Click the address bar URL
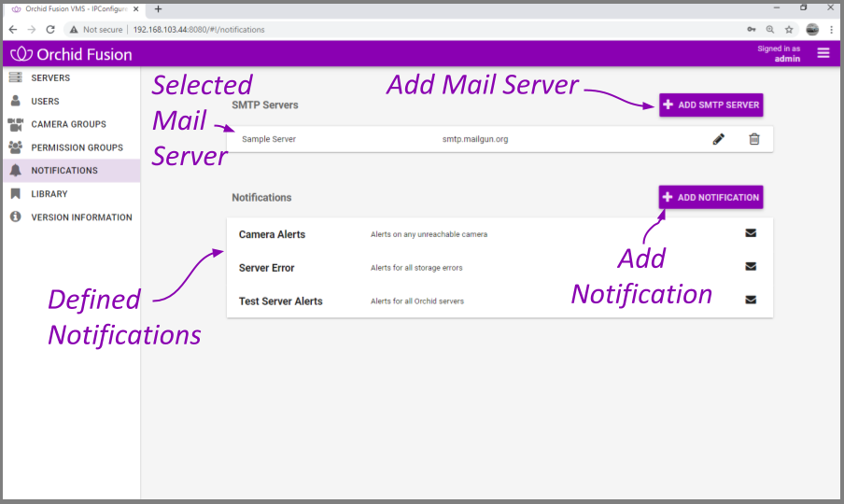The height and width of the screenshot is (504, 844). pyautogui.click(x=199, y=30)
